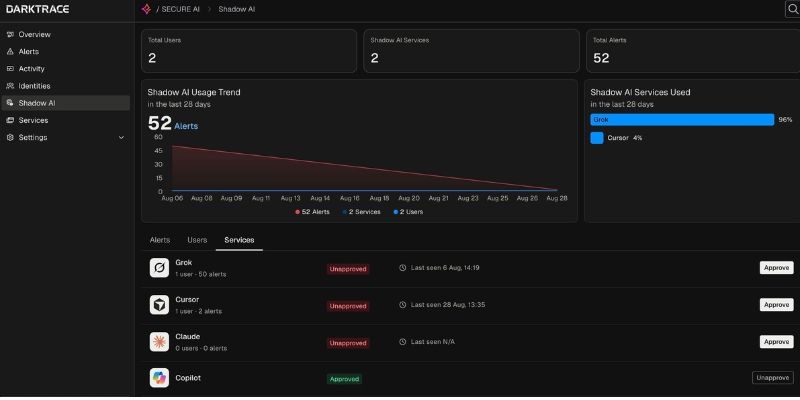The width and height of the screenshot is (800, 400).
Task: Unapprove the Copilot service
Action: 773,378
